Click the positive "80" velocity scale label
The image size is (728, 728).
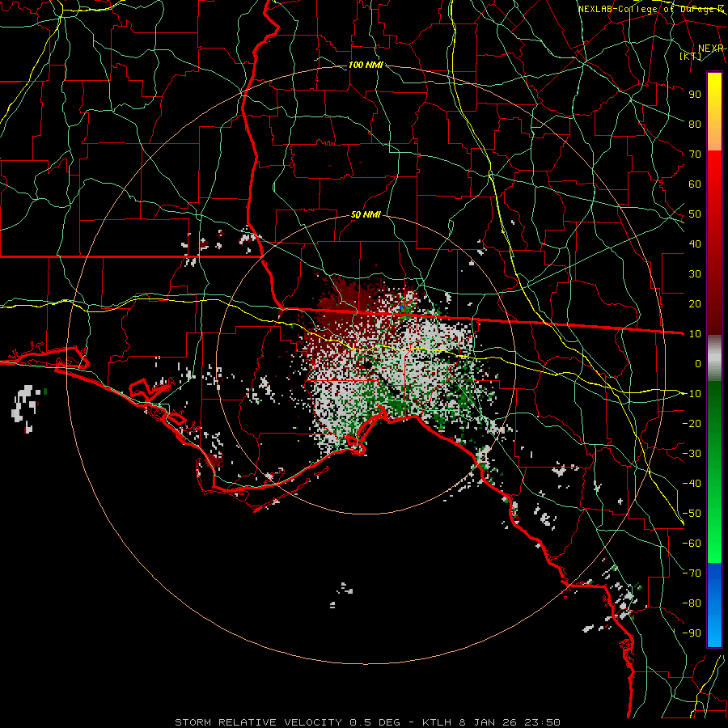click(x=695, y=124)
